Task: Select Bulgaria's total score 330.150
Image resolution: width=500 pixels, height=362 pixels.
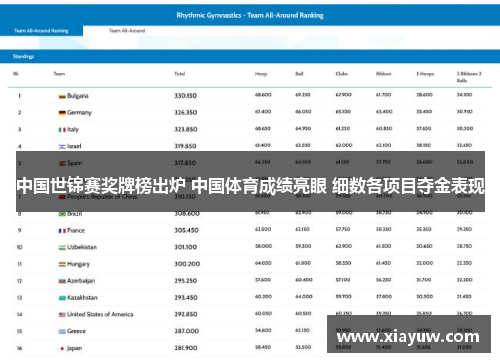Action: click(186, 96)
